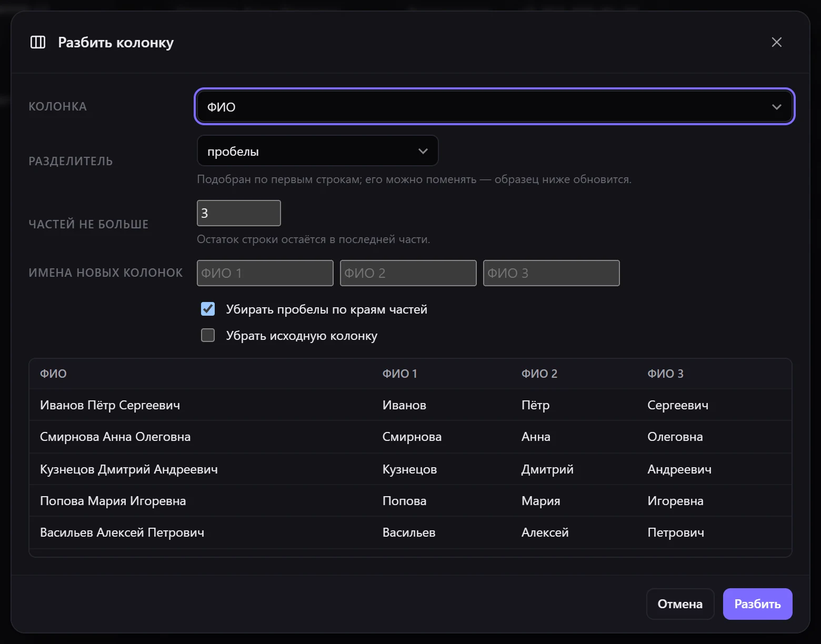Click the Алексей cell in preview

pos(545,532)
